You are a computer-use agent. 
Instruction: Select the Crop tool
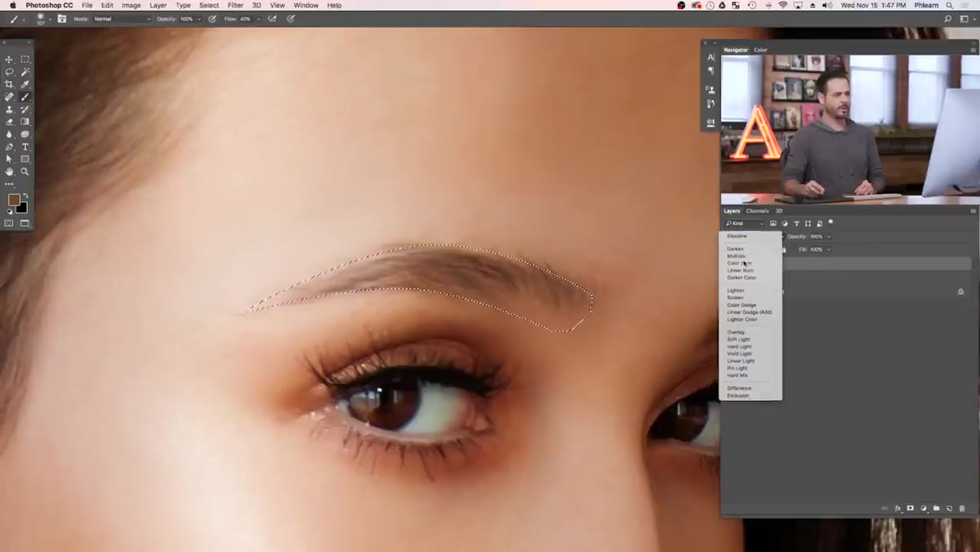click(10, 84)
